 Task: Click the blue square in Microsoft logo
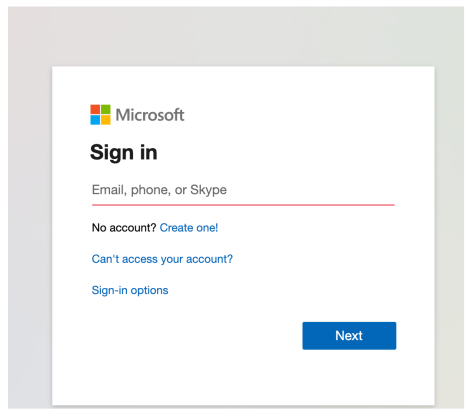(95, 120)
